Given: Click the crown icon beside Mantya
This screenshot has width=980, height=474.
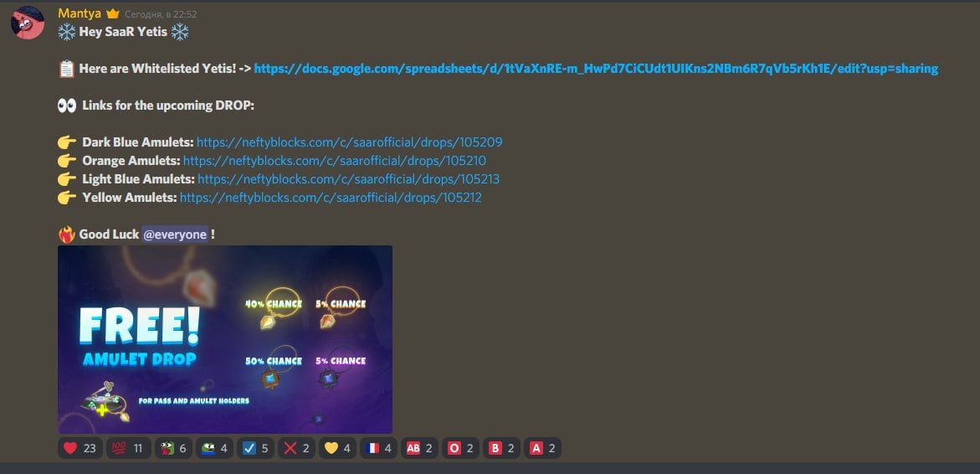Looking at the screenshot, I should [x=112, y=13].
